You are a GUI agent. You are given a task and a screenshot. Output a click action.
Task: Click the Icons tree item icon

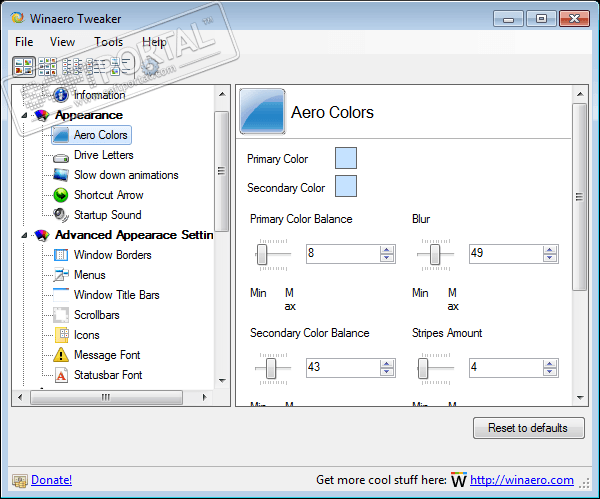click(x=62, y=335)
